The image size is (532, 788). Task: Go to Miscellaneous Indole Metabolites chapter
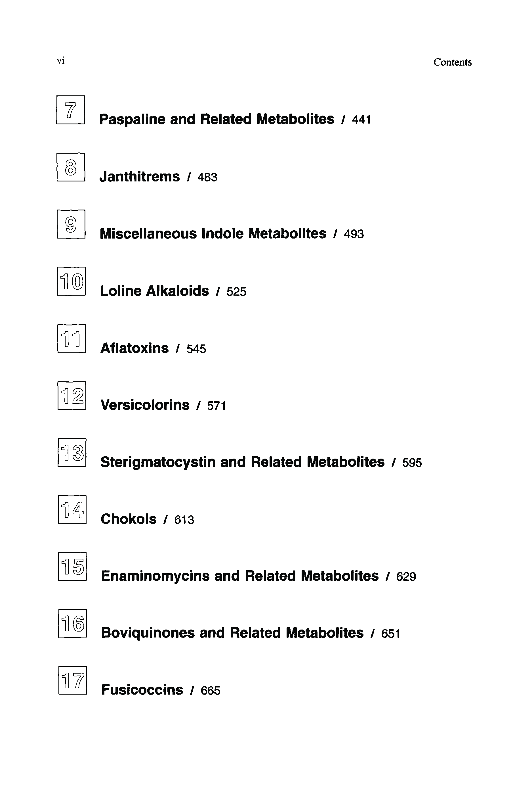(x=213, y=234)
